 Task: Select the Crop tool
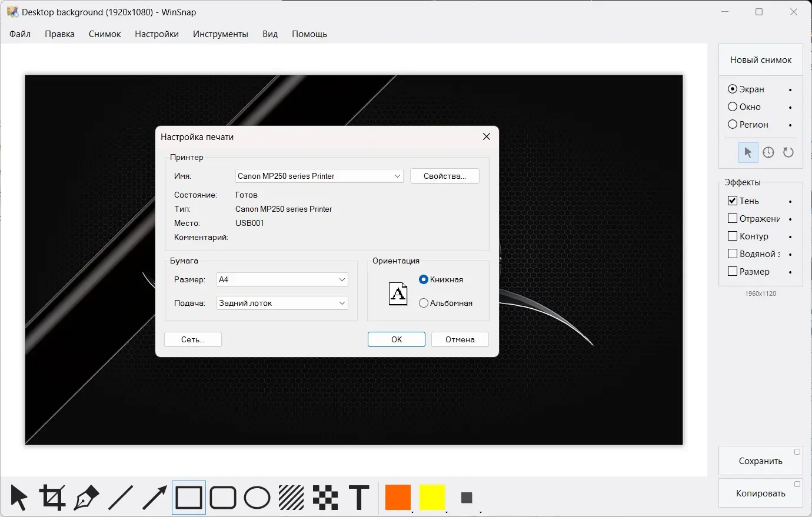pos(52,498)
